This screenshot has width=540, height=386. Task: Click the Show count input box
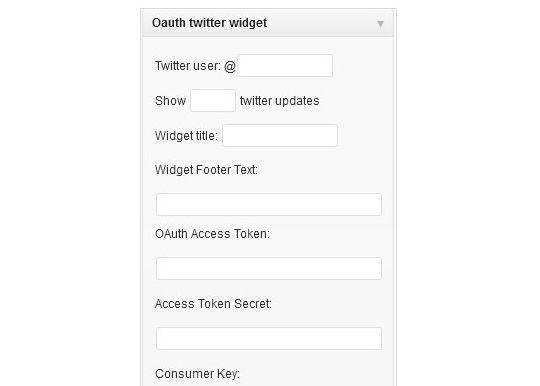pyautogui.click(x=213, y=101)
